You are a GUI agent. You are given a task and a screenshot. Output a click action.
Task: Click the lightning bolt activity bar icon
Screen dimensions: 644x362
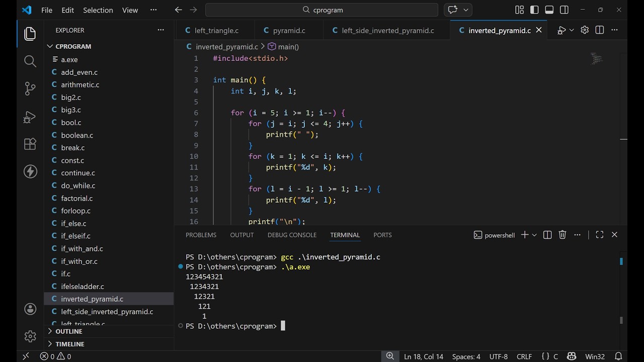30,171
